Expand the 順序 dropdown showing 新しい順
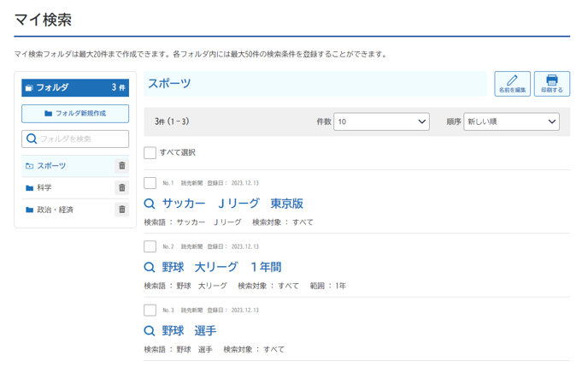Image resolution: width=588 pixels, height=367 pixels. click(511, 122)
